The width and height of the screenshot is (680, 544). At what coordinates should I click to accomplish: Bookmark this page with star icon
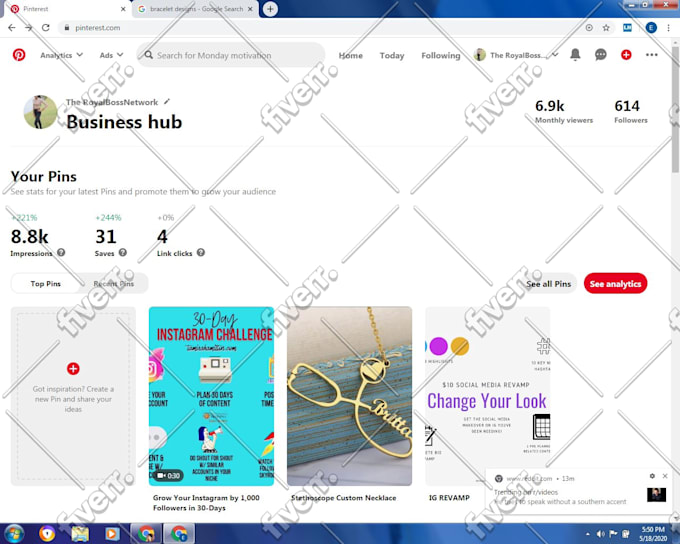606,28
